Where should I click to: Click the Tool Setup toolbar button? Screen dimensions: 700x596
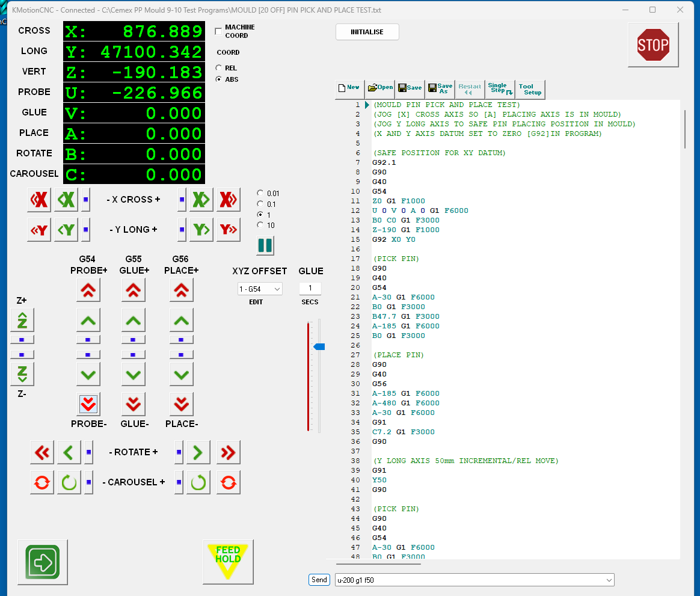(x=530, y=90)
